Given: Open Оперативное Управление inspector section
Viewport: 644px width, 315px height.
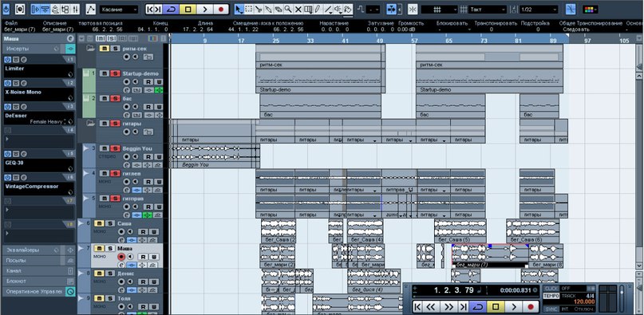Looking at the screenshot, I should click(39, 291).
